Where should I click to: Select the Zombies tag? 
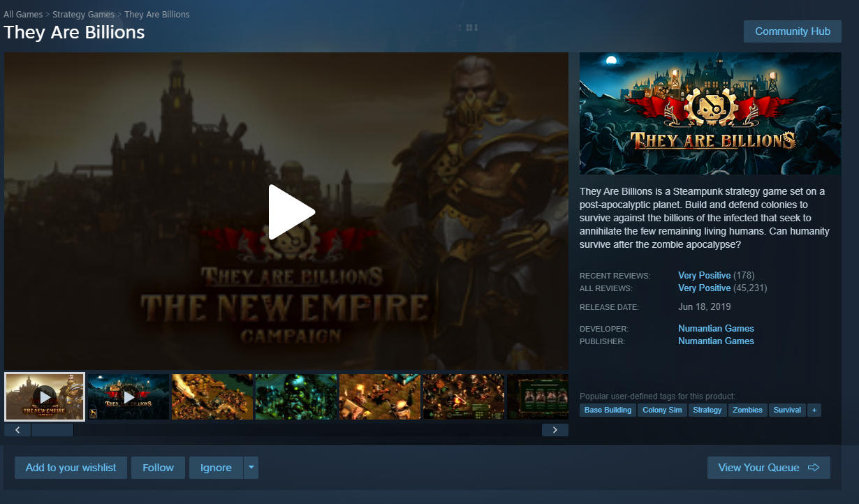click(x=747, y=410)
